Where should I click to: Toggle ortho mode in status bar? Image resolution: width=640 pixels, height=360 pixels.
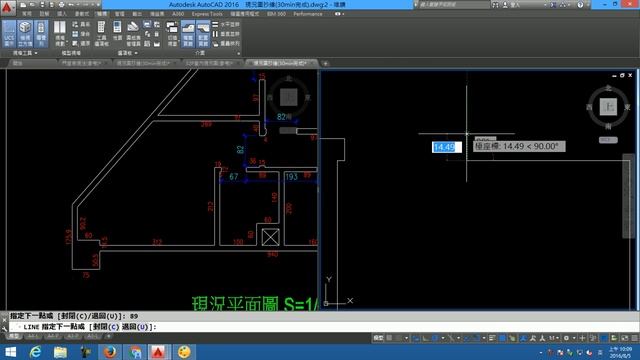pyautogui.click(x=426, y=338)
